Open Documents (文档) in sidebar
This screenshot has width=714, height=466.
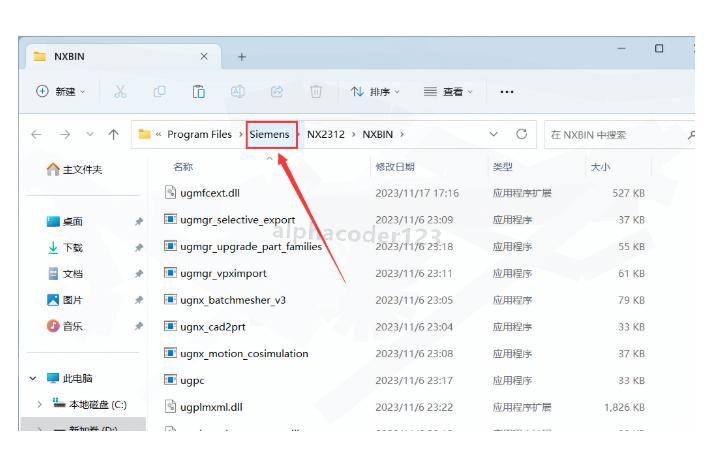65,274
